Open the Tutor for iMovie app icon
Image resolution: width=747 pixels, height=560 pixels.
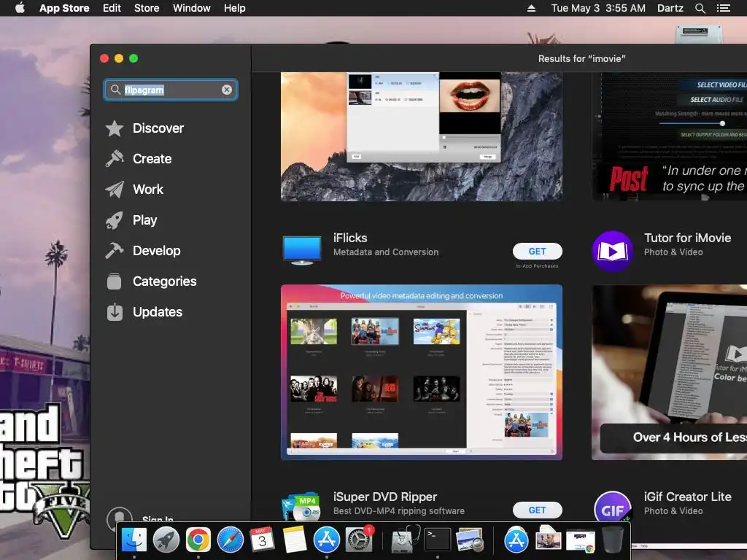pyautogui.click(x=612, y=251)
